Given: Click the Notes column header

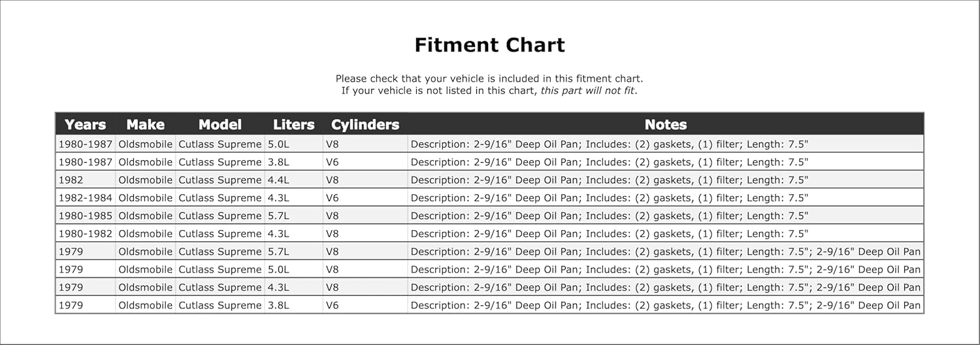Looking at the screenshot, I should [665, 124].
